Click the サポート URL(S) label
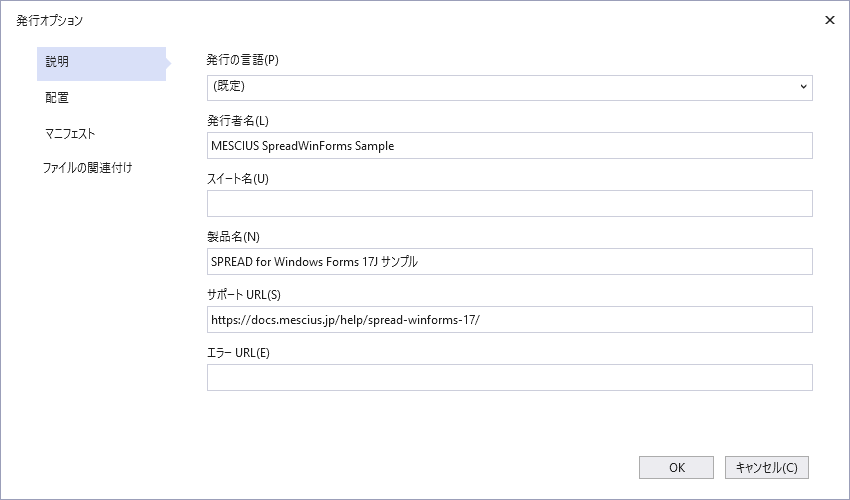This screenshot has width=850, height=500. pyautogui.click(x=244, y=295)
